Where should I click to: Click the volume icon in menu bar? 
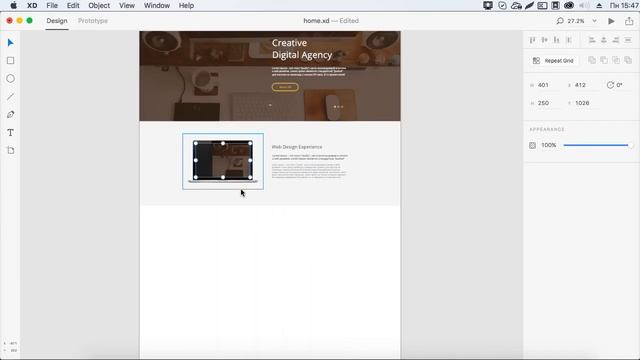584,6
